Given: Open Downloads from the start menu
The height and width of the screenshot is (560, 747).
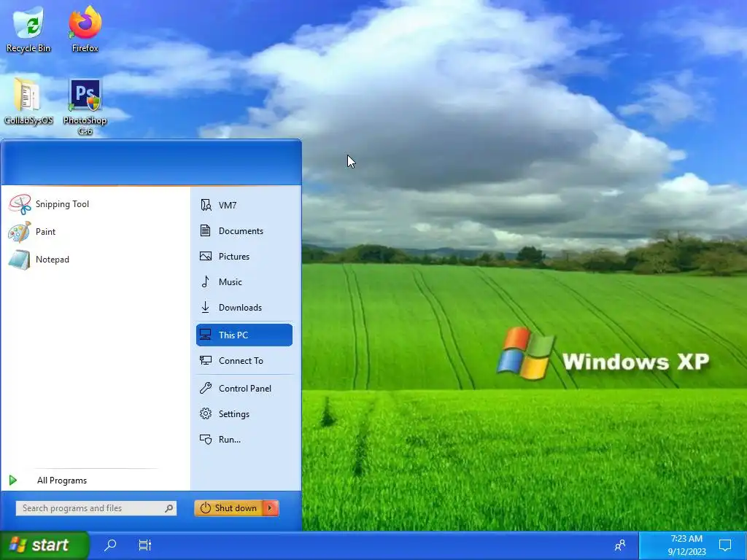Looking at the screenshot, I should (x=244, y=308).
